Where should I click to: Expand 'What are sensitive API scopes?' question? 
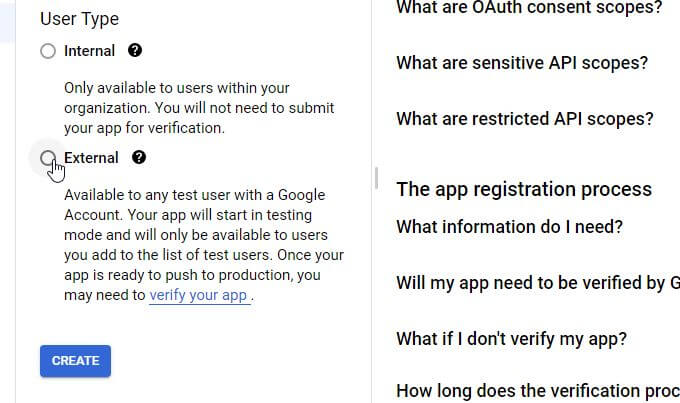pyautogui.click(x=522, y=63)
